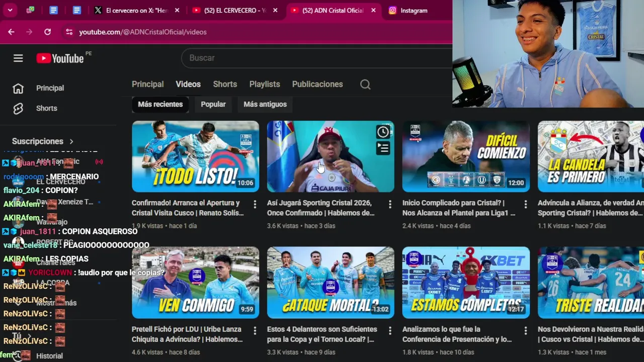
Task: Open the YouTube hamburger guide menu
Action: click(18, 58)
